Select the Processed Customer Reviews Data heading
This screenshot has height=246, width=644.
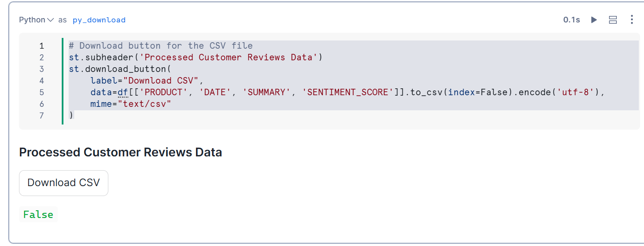coord(120,153)
